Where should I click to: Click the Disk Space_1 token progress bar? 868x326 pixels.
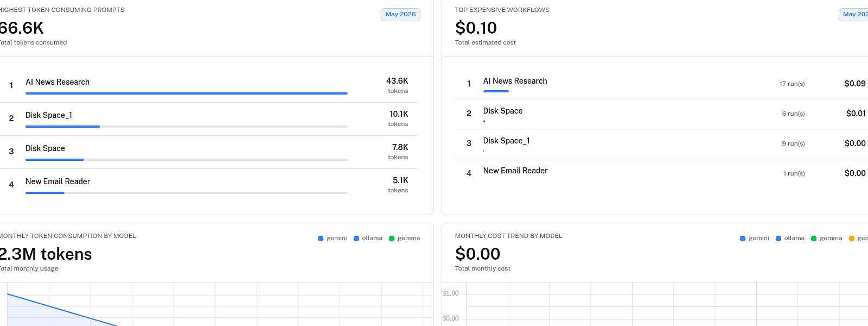click(x=187, y=127)
